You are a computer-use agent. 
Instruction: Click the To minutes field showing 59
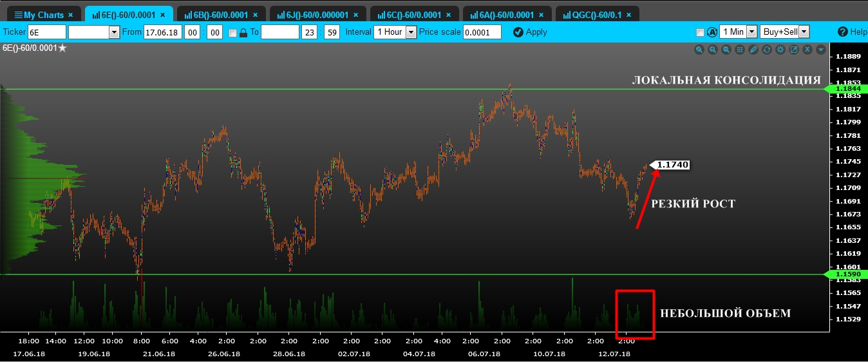pos(332,32)
